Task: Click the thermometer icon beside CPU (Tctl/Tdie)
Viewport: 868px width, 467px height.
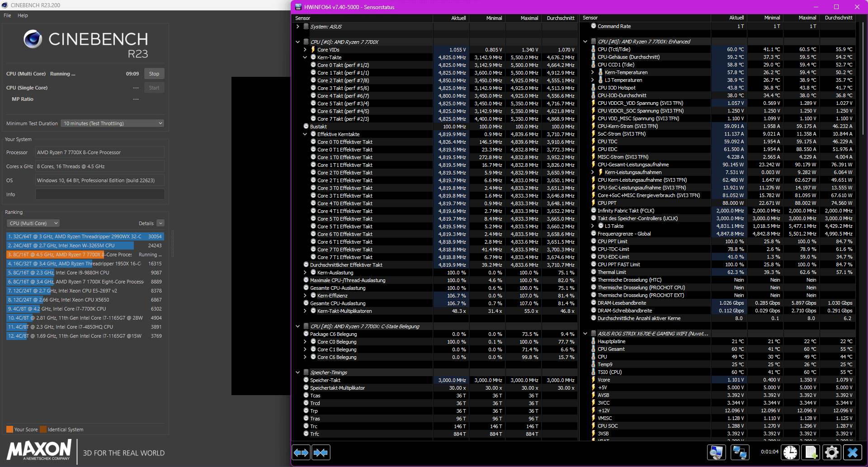Action: pos(593,49)
